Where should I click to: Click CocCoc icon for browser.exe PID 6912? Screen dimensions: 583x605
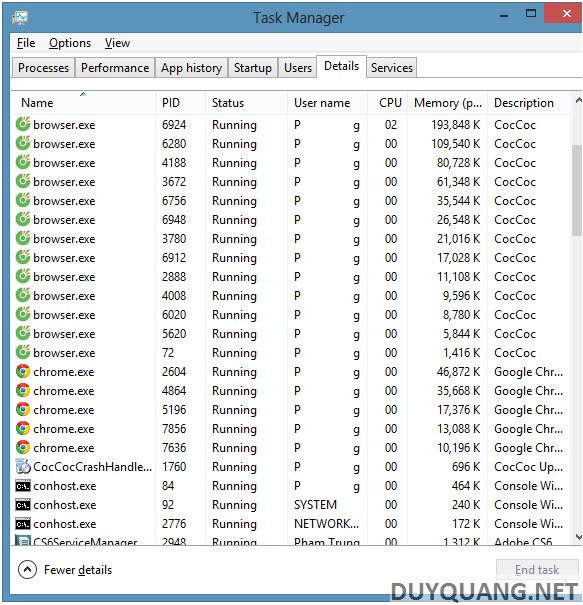[23, 257]
